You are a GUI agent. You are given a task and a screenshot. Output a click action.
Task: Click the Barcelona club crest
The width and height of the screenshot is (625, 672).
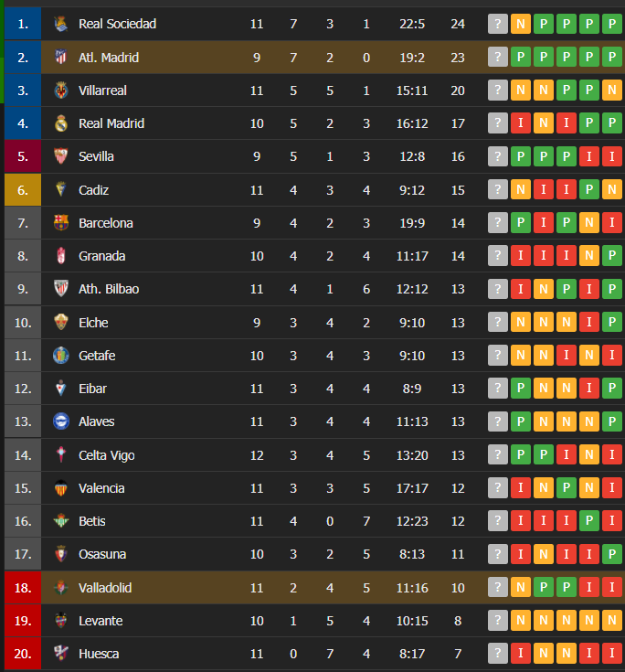(x=61, y=223)
